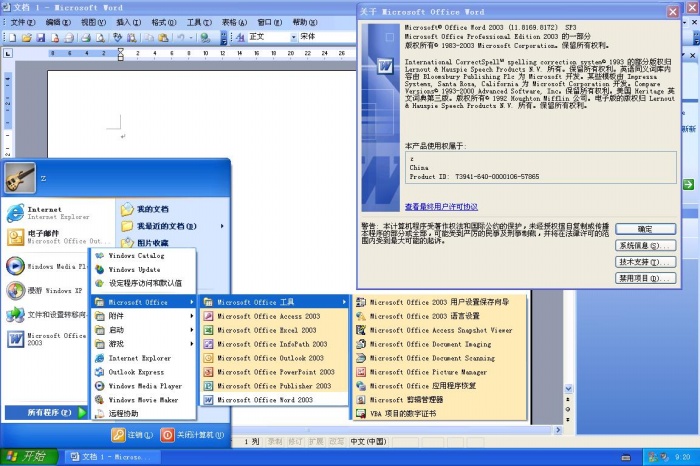The image size is (700, 466).
Task: Toggle 修订 track changes status bar indicator
Action: (295, 441)
